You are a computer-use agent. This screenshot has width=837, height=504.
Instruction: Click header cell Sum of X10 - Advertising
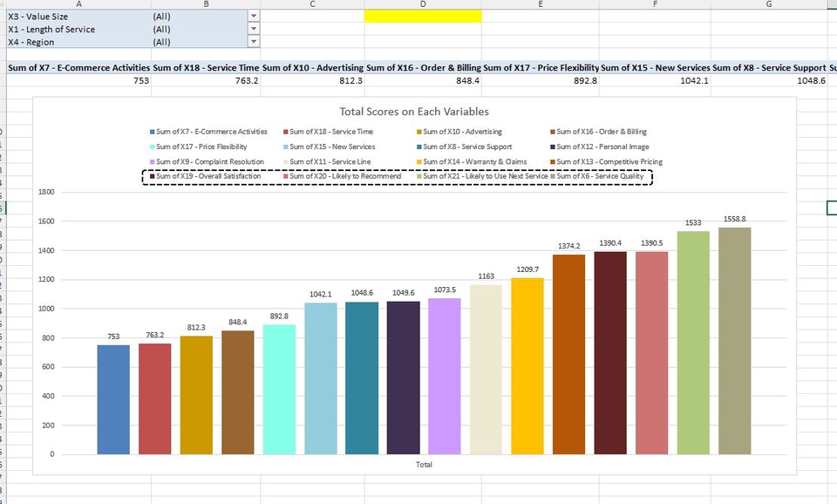[x=312, y=68]
